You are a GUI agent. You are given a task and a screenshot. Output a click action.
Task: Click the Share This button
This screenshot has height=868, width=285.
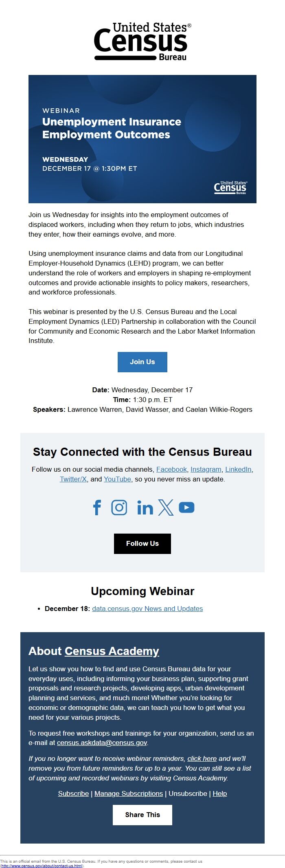142,815
